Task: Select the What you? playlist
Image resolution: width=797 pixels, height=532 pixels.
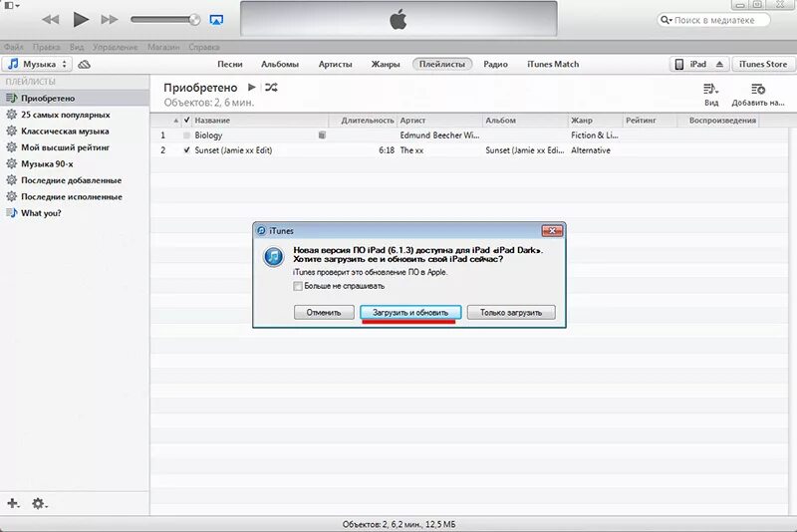Action: tap(75, 213)
